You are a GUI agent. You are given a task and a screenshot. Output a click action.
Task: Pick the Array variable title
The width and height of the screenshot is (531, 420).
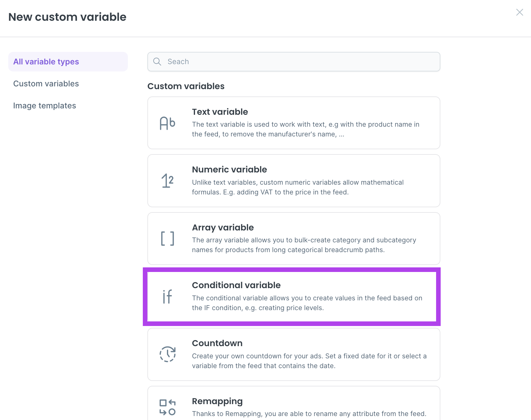coord(223,227)
